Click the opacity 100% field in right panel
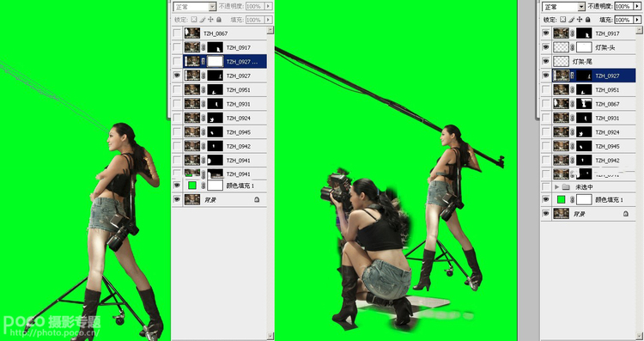 (623, 6)
